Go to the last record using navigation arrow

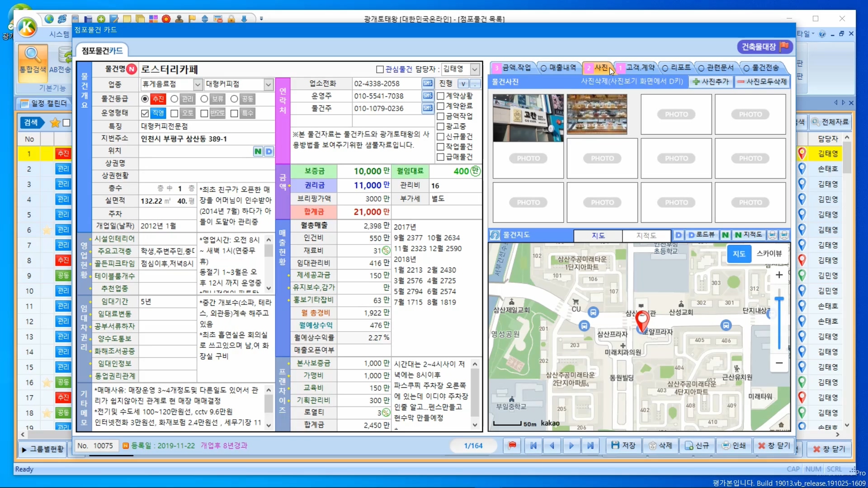point(590,446)
